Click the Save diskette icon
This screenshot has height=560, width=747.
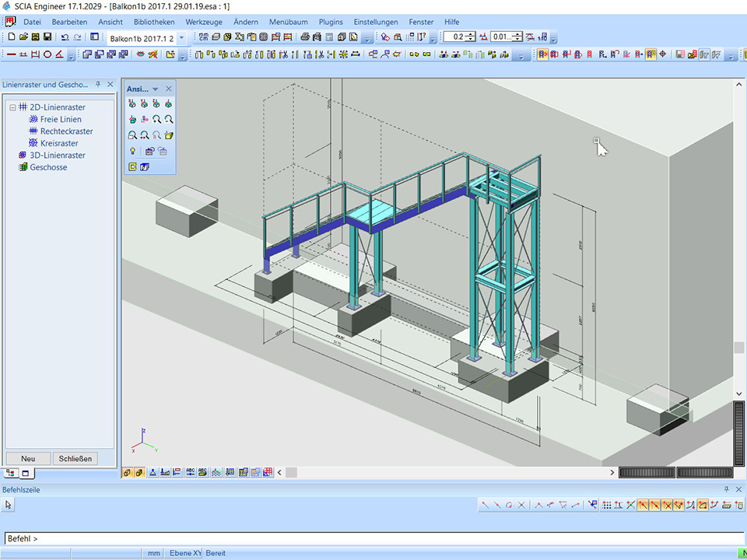(x=47, y=37)
